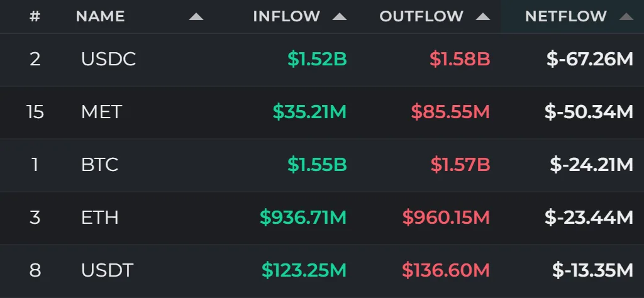Select BTC inflow value $1.55B
Screen dimensions: 644x298
click(x=317, y=165)
